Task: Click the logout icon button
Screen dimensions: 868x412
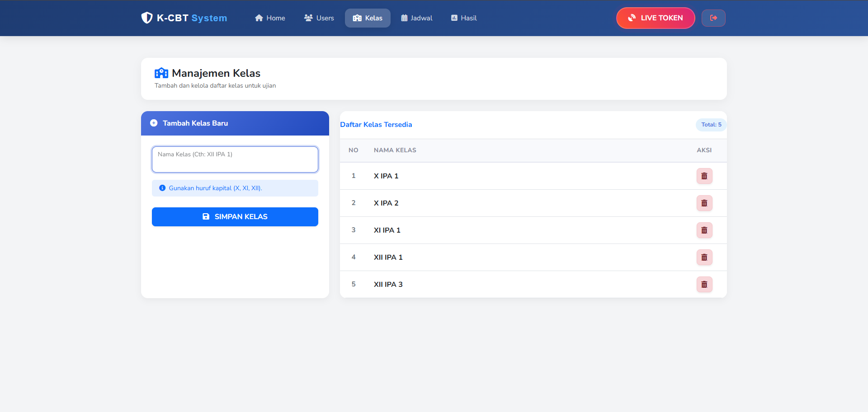Action: click(x=713, y=18)
